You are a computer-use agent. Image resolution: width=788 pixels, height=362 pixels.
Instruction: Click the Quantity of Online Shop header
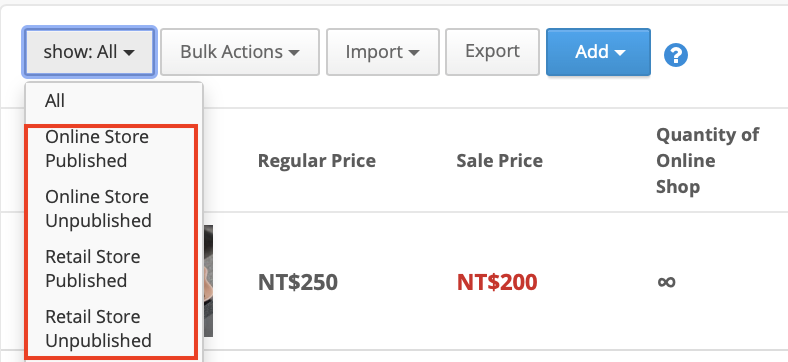pos(708,161)
